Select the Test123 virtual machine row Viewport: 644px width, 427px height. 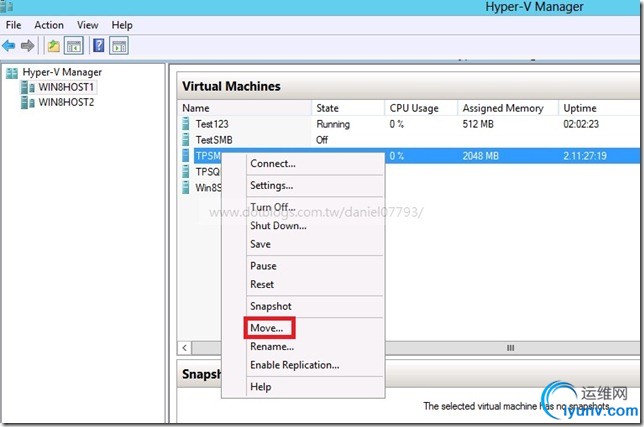[409, 124]
